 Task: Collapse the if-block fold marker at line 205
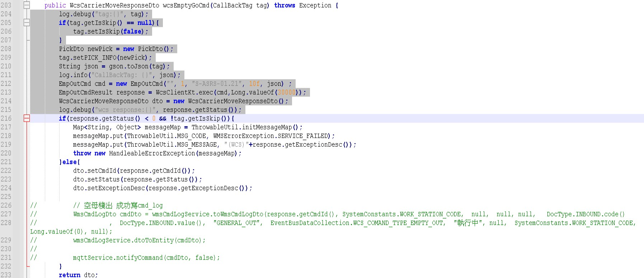point(27,23)
